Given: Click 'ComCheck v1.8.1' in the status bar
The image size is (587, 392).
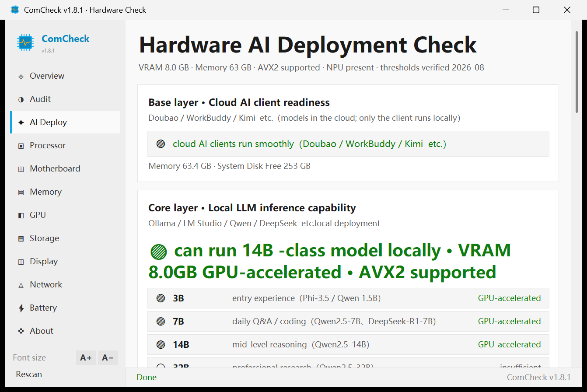Looking at the screenshot, I should 539,378.
